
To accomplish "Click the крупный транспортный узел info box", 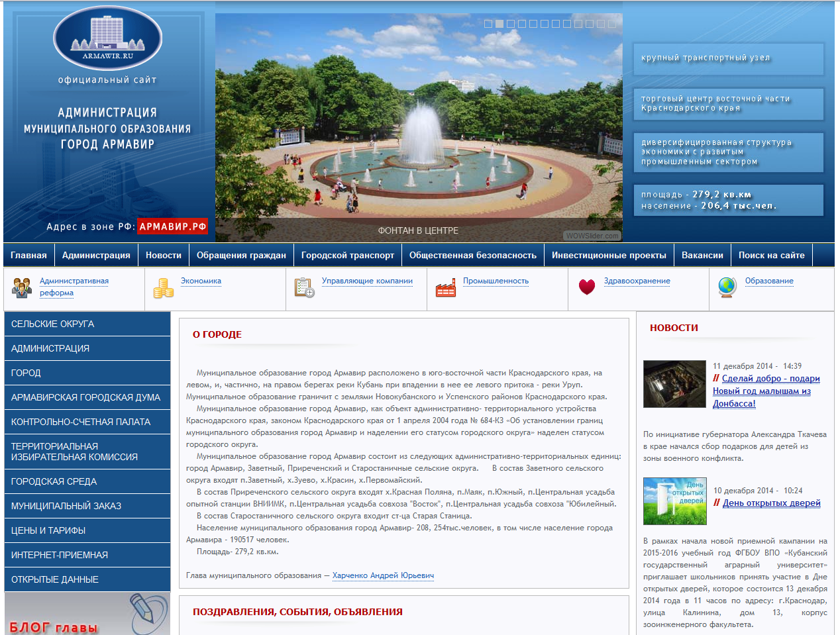I will coord(728,59).
